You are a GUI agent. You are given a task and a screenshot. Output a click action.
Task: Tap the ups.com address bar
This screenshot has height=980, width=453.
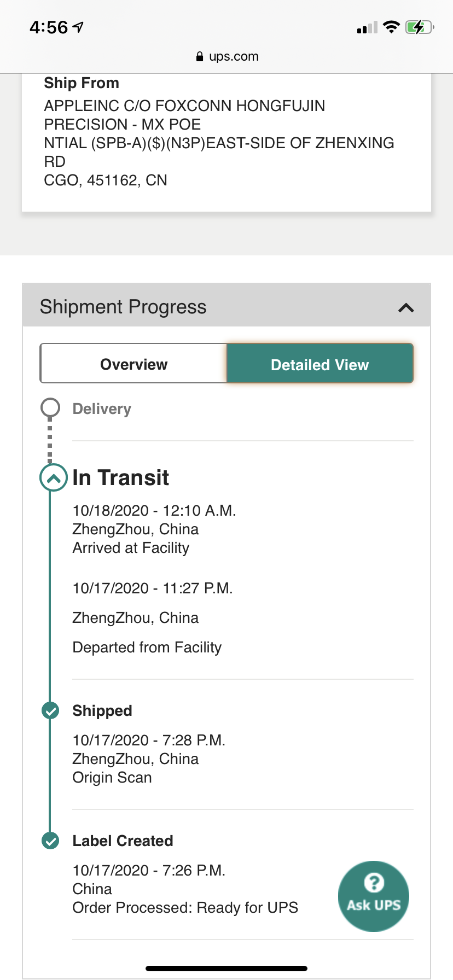point(226,56)
